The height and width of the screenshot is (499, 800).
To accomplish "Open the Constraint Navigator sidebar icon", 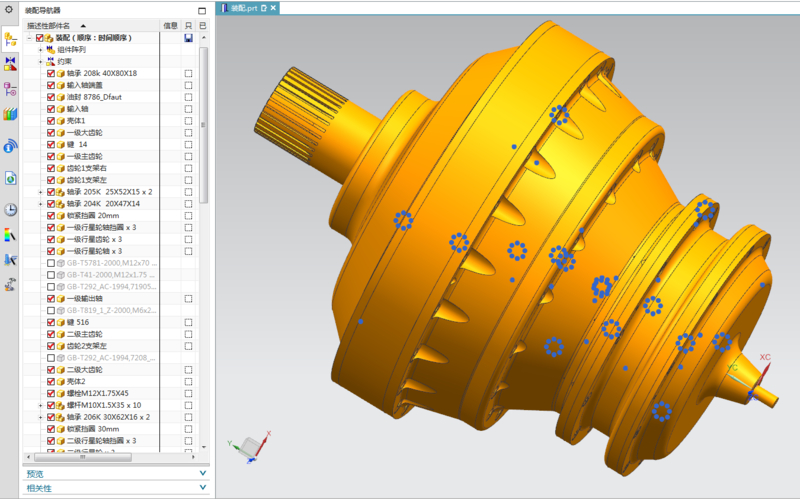I will coord(10,64).
